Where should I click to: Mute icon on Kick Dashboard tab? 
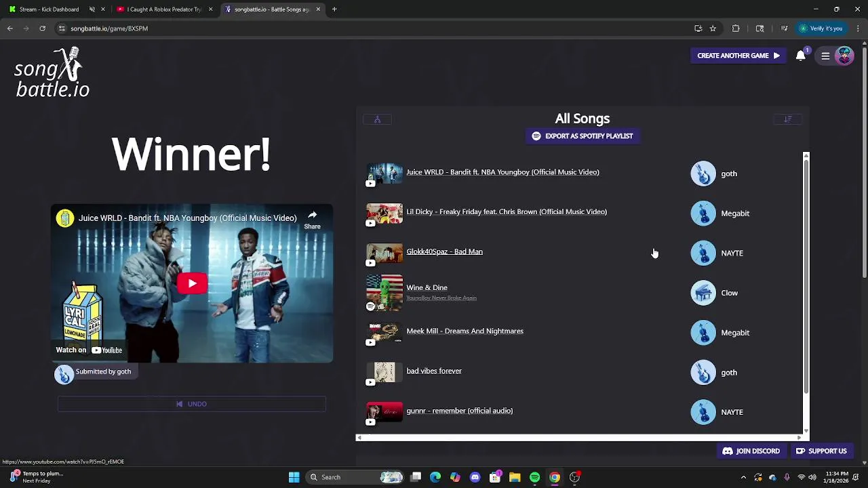pos(92,9)
